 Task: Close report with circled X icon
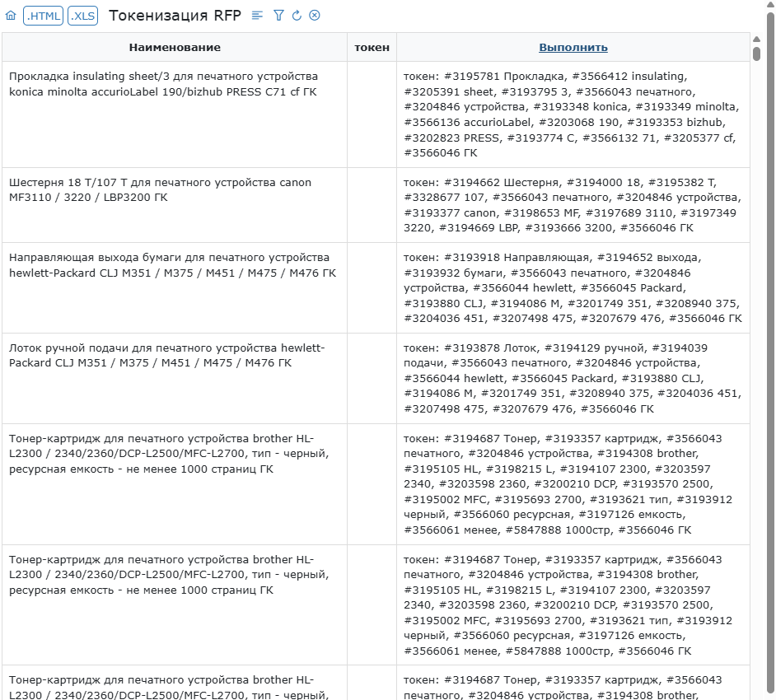315,16
